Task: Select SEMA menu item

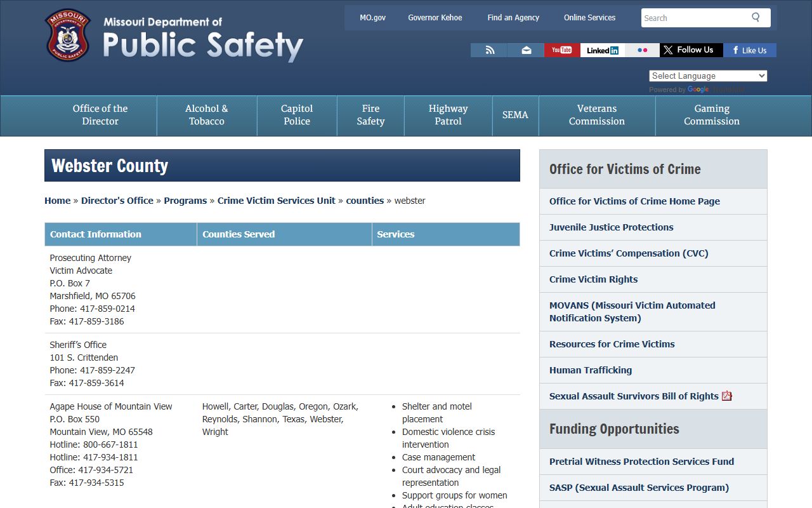Action: click(515, 115)
